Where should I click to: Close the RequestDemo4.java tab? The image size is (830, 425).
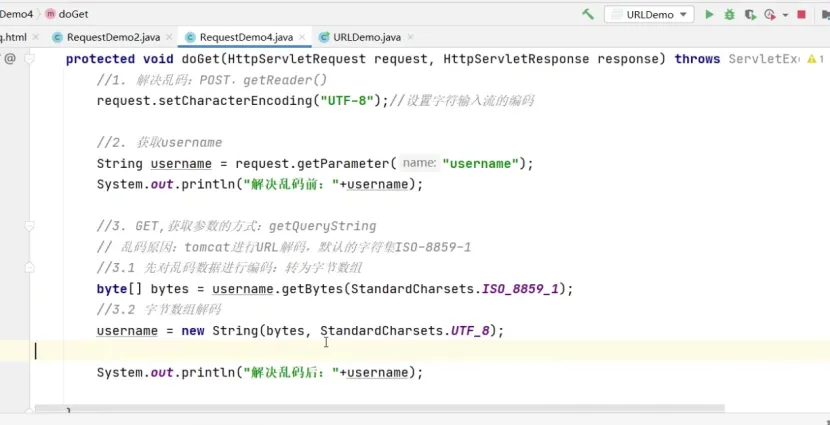point(302,37)
